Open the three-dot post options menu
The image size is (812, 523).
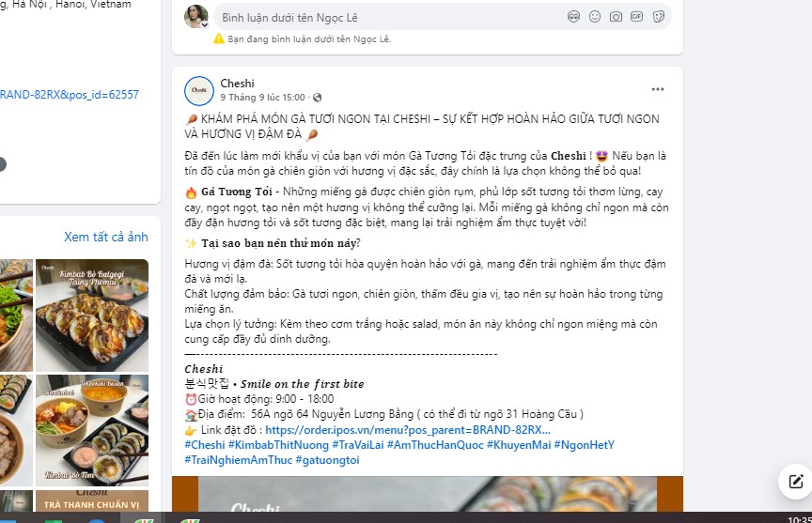point(658,89)
